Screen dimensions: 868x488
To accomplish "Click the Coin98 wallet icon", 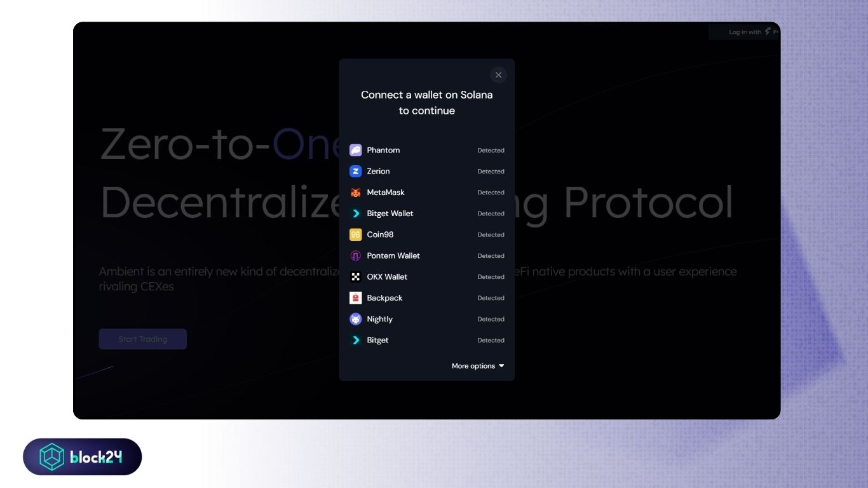I will (356, 234).
